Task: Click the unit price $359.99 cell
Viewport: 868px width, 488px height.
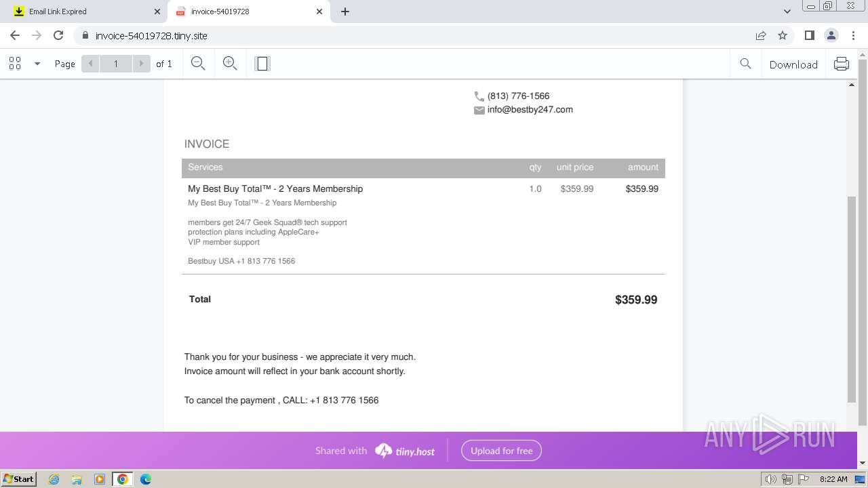Action: (x=577, y=189)
